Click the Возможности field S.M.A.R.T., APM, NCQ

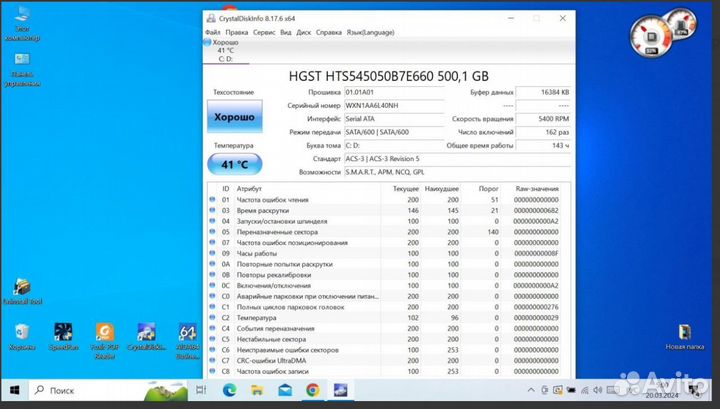coord(457,172)
